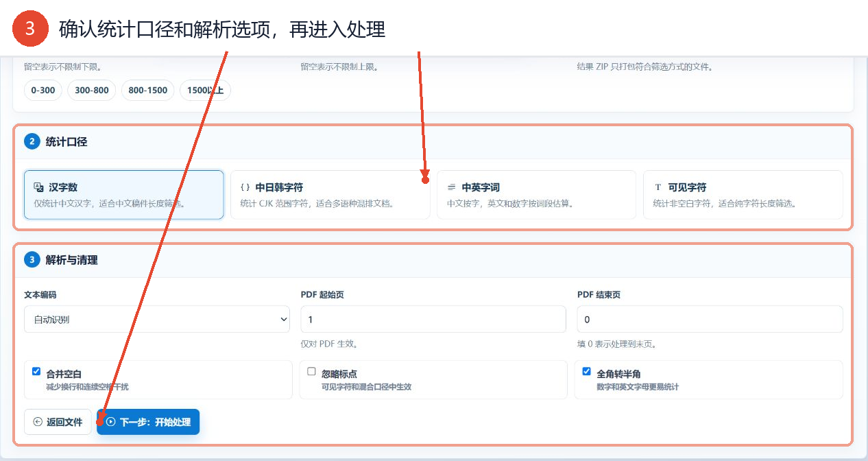
Task: Click the 文本编码 field label
Action: click(x=40, y=294)
